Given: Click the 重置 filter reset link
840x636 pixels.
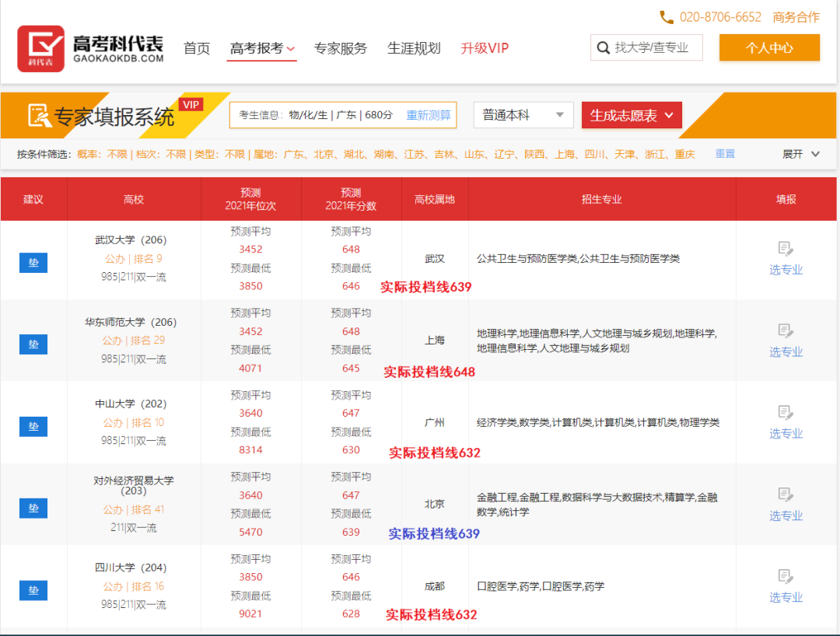Looking at the screenshot, I should (x=725, y=154).
